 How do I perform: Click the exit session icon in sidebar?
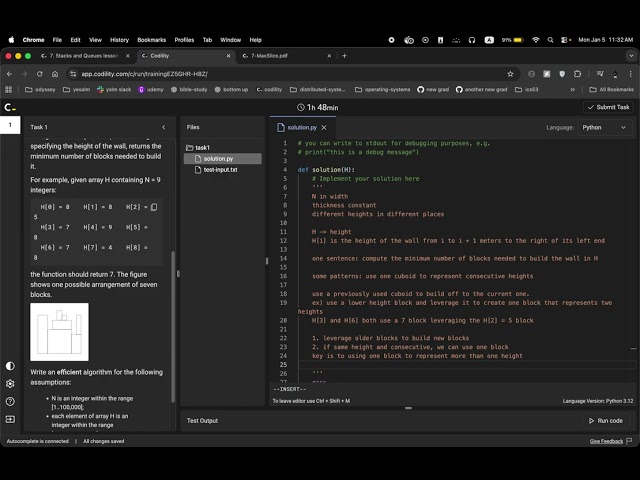click(x=10, y=419)
